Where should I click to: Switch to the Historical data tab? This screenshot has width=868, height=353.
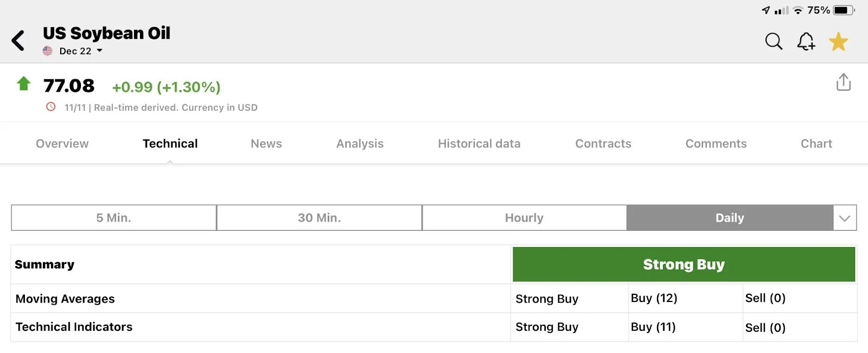coord(479,143)
